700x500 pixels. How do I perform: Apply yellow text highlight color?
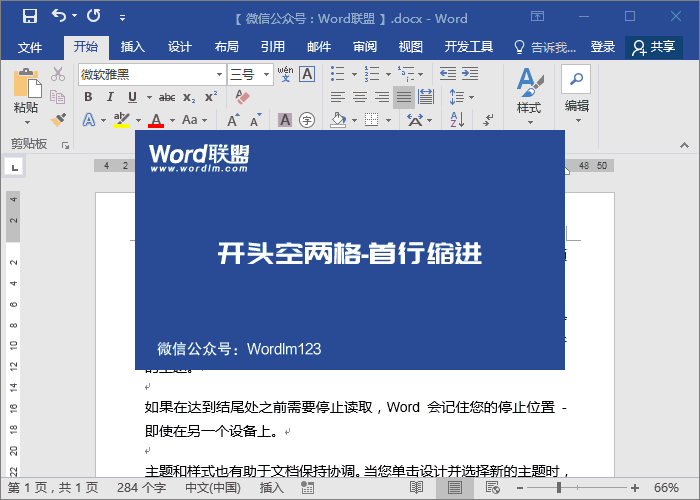click(x=121, y=120)
